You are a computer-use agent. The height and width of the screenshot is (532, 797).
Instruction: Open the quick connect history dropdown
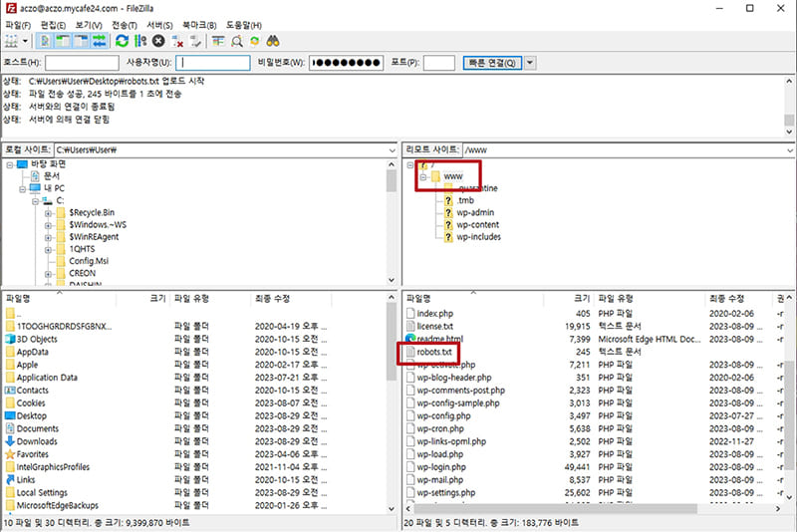[530, 63]
